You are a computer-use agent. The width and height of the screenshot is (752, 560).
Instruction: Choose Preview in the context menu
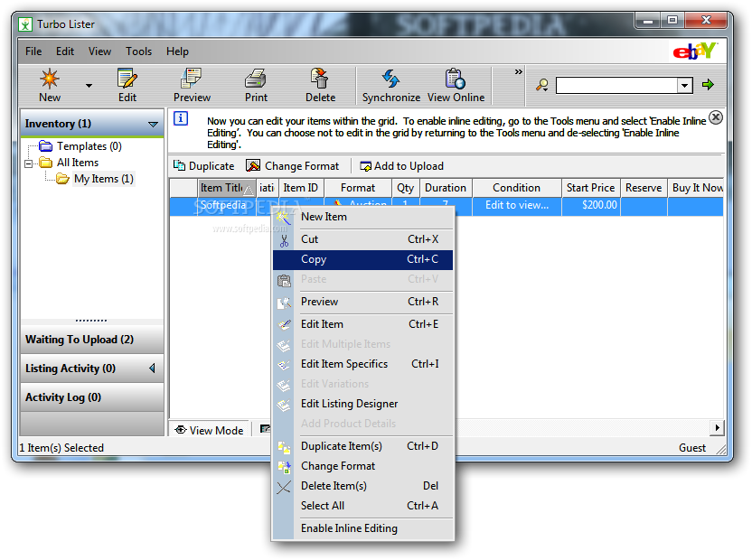point(363,302)
